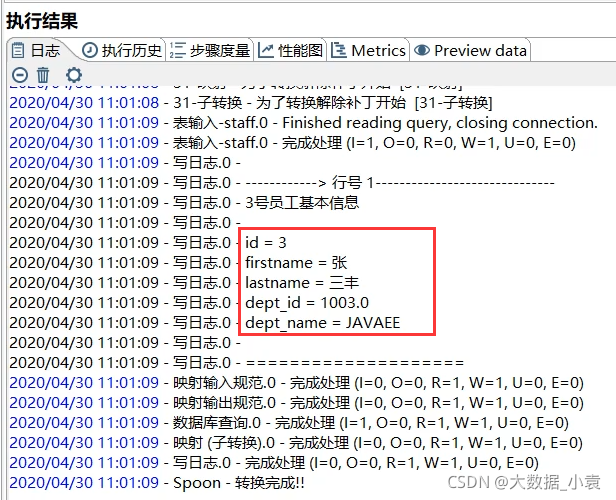Open the Metrics tab
Viewport: 616px width, 500px height.
coord(368,51)
